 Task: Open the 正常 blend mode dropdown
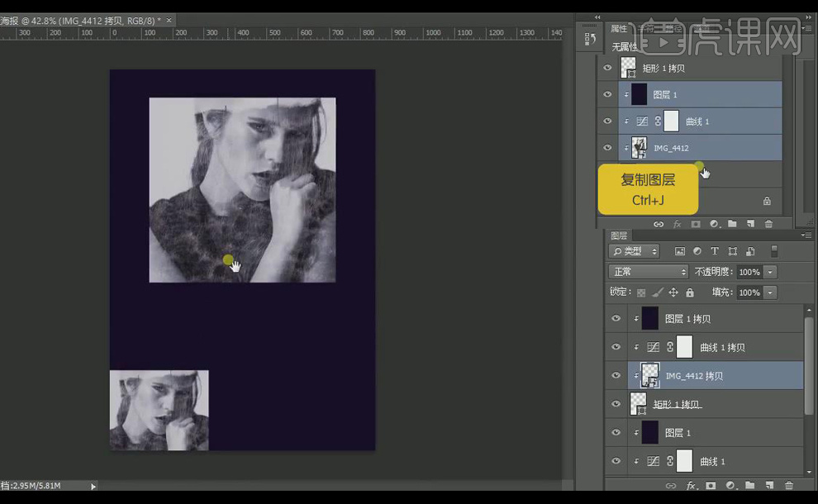click(649, 272)
